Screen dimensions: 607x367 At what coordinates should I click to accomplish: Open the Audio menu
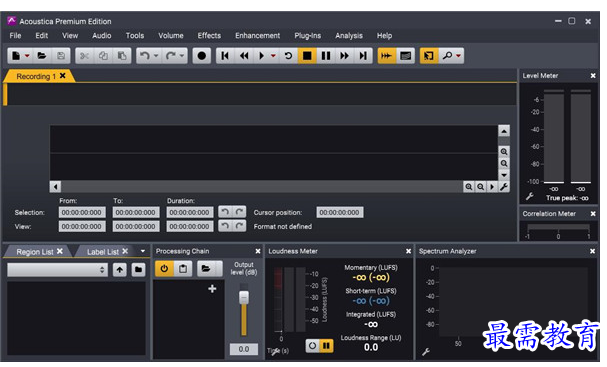[101, 36]
